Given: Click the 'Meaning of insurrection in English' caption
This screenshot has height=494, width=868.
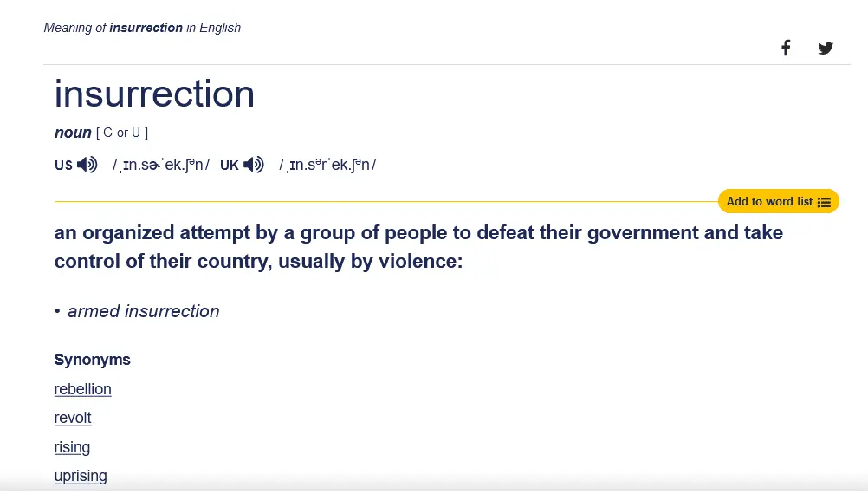Looking at the screenshot, I should click(142, 28).
